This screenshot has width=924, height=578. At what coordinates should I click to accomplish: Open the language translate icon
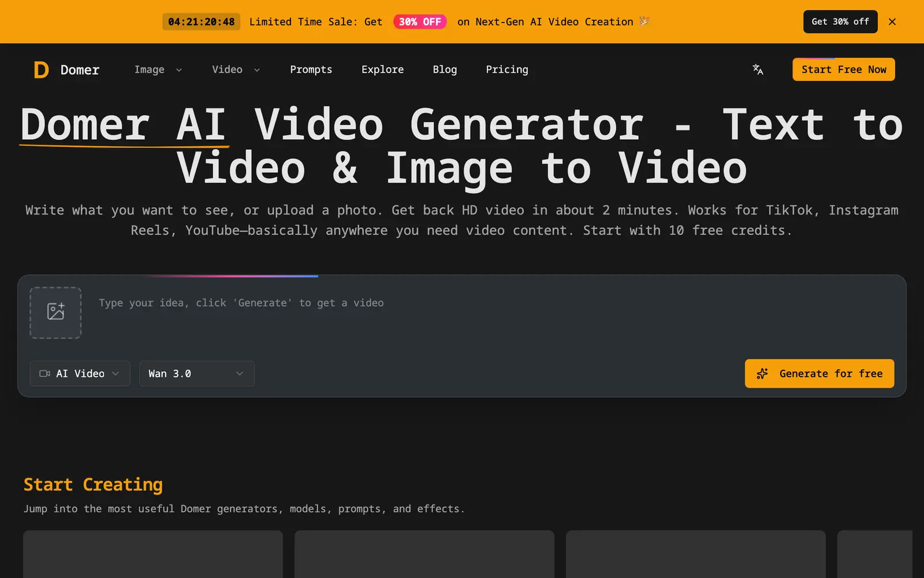pyautogui.click(x=758, y=69)
